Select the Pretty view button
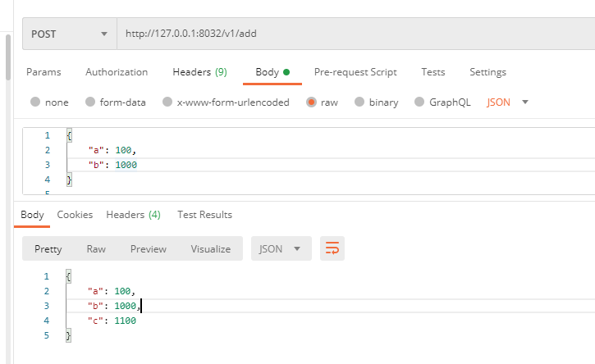 tap(48, 248)
